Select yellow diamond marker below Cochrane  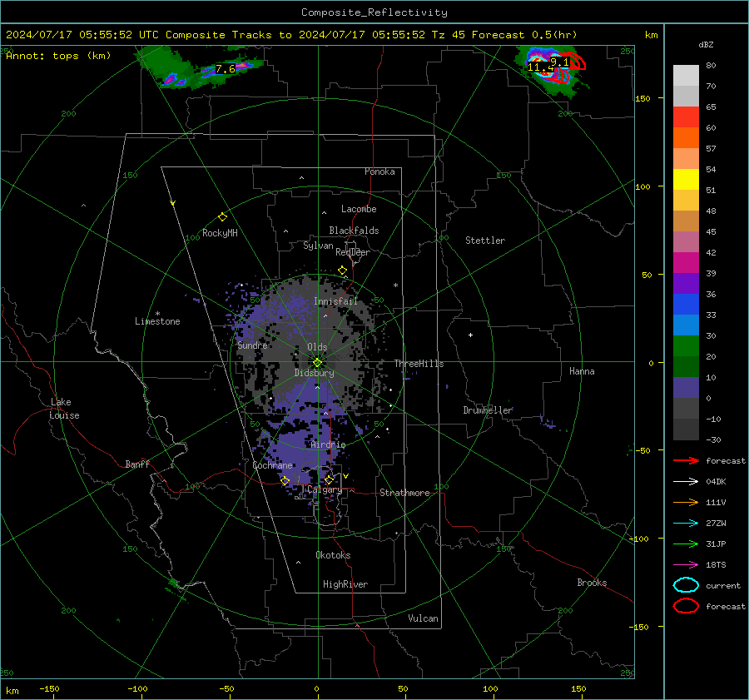(285, 480)
